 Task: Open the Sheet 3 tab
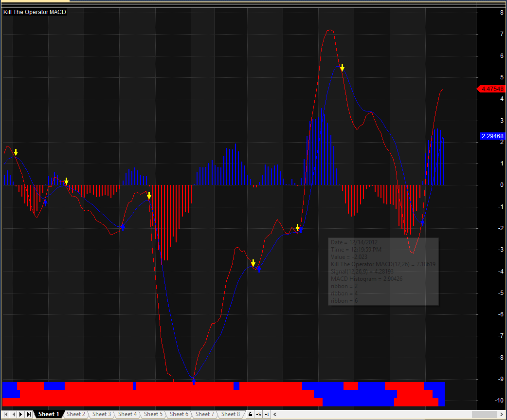102,414
